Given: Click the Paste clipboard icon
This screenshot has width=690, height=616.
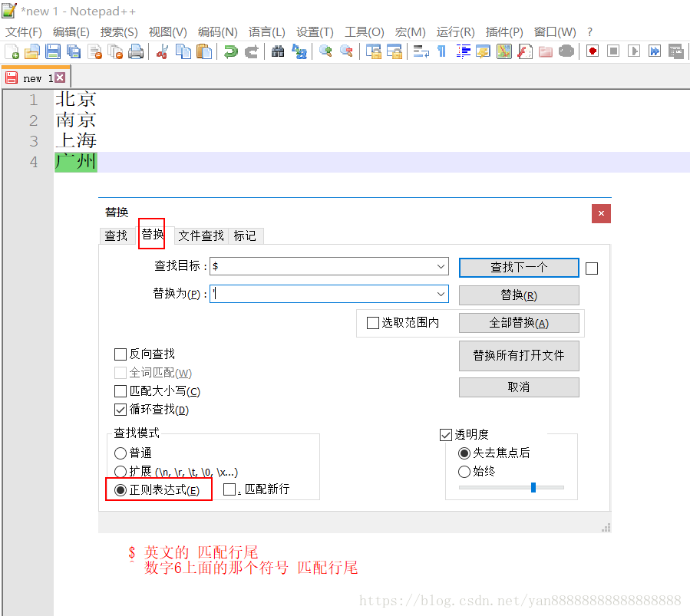Looking at the screenshot, I should (203, 52).
